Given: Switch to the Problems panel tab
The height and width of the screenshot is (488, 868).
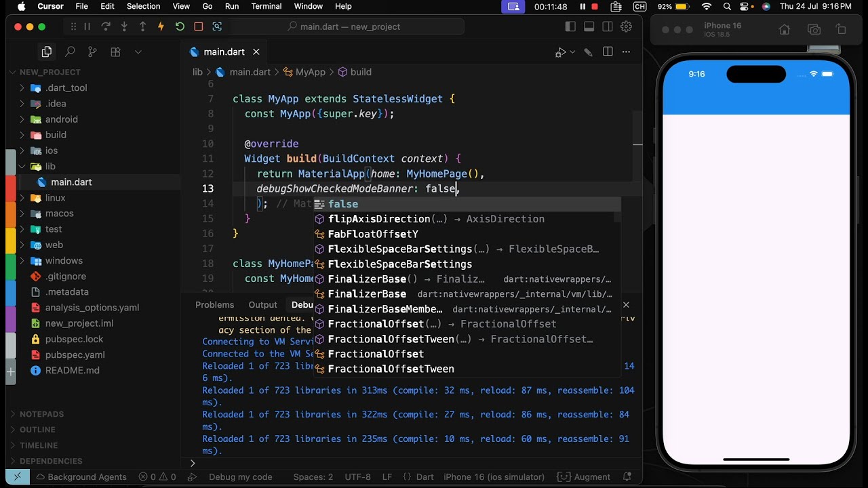Looking at the screenshot, I should 214,305.
